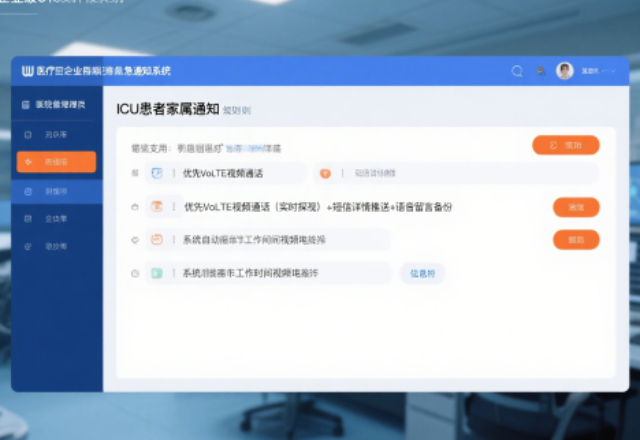Click the small handle left of the first rule row
The height and width of the screenshot is (440, 640).
[135, 173]
